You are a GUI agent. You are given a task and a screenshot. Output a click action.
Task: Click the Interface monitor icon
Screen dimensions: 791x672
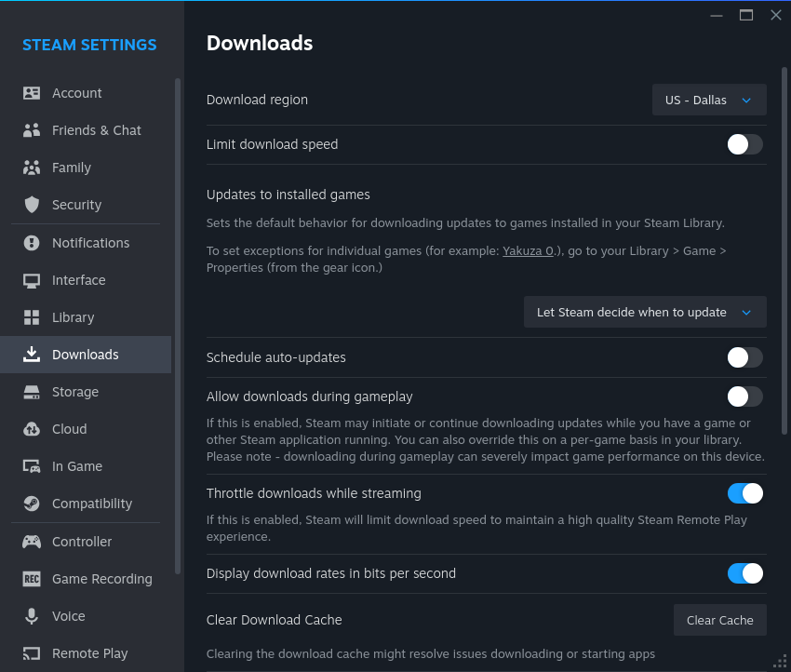click(32, 280)
